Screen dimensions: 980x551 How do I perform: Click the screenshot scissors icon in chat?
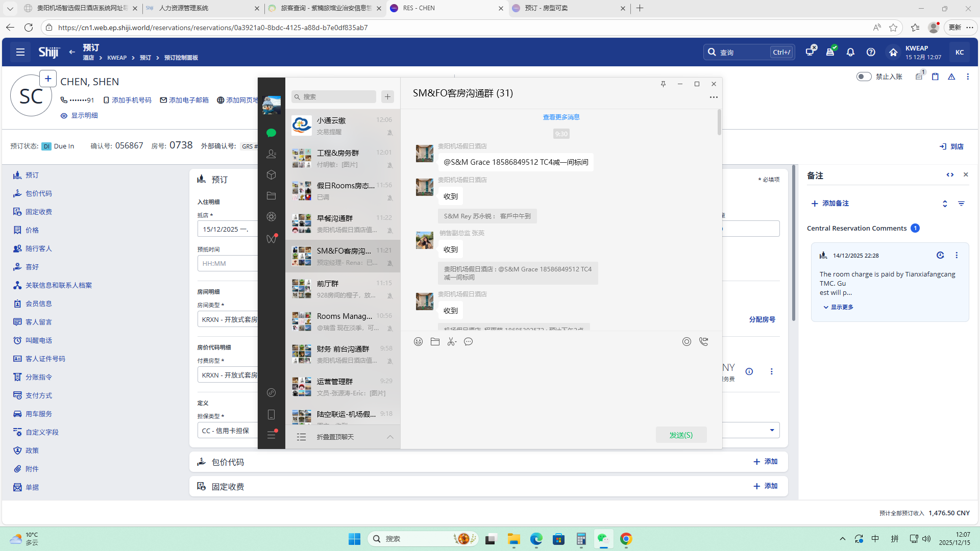click(451, 342)
